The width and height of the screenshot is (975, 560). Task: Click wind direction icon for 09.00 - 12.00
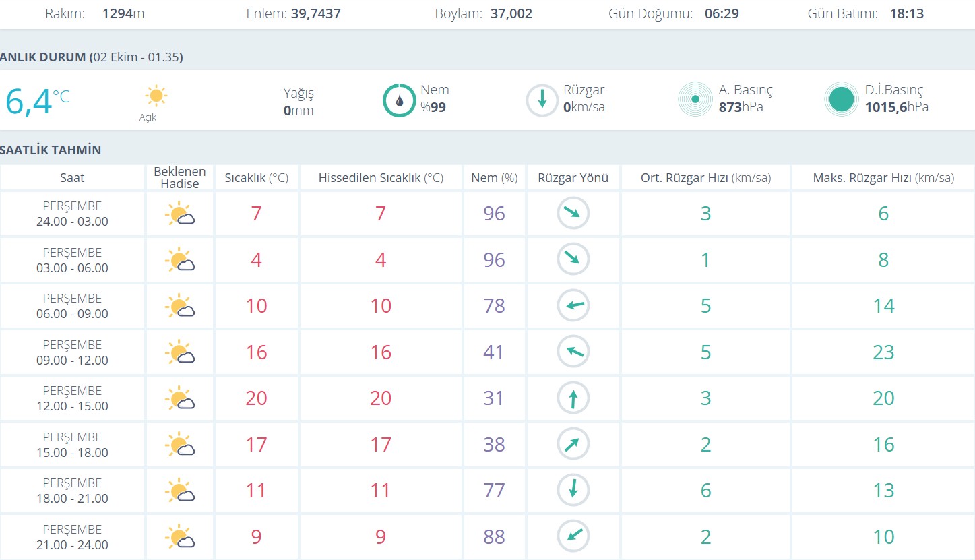pyautogui.click(x=573, y=352)
